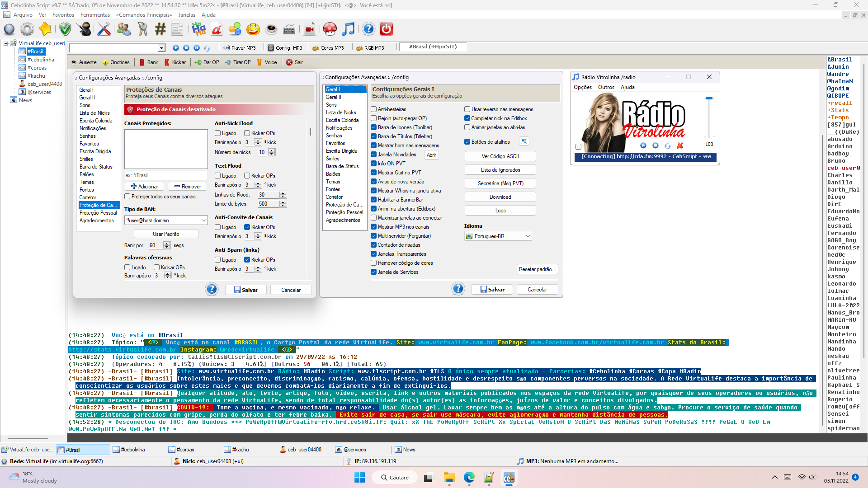Screen dimensions: 868x488
Task: Click the blue music note toolbar icon
Action: (x=348, y=29)
